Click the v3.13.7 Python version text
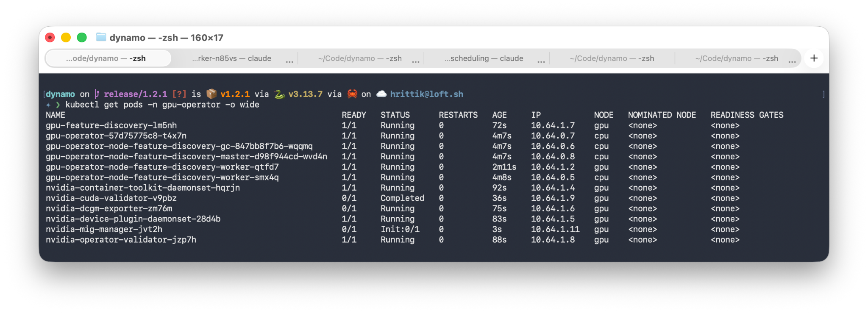The width and height of the screenshot is (868, 313). 305,94
